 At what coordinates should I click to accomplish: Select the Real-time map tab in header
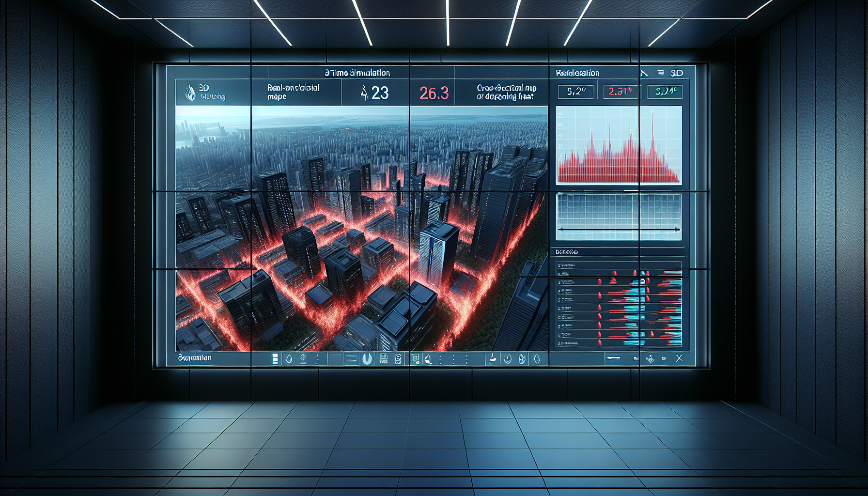click(293, 92)
